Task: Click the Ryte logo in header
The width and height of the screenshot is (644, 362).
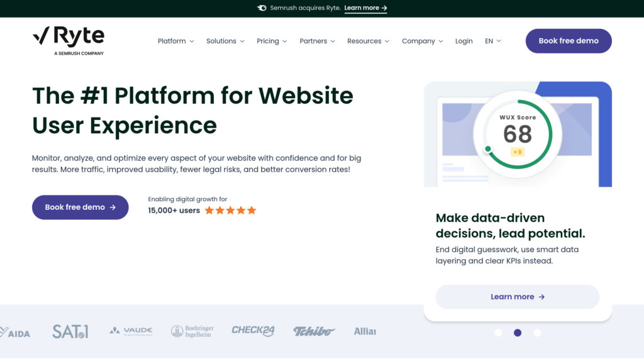Action: [x=68, y=41]
